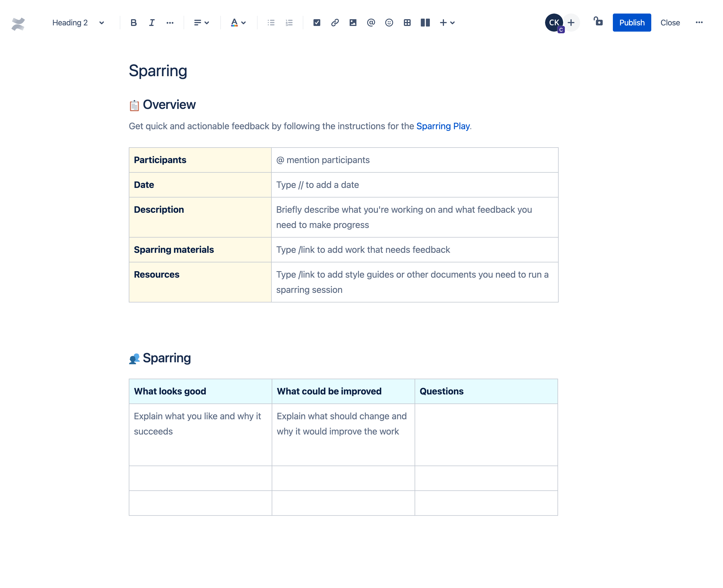Click the image insert icon
The width and height of the screenshot is (723, 588).
tap(352, 22)
